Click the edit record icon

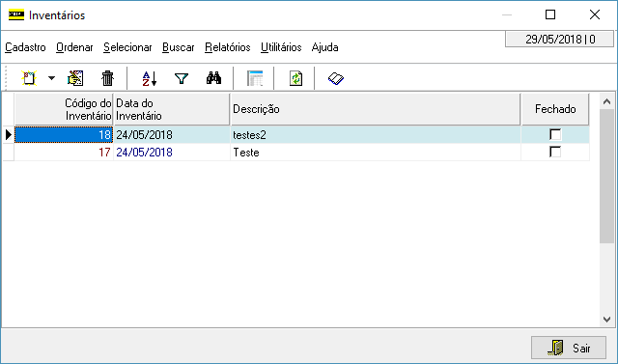coord(75,78)
